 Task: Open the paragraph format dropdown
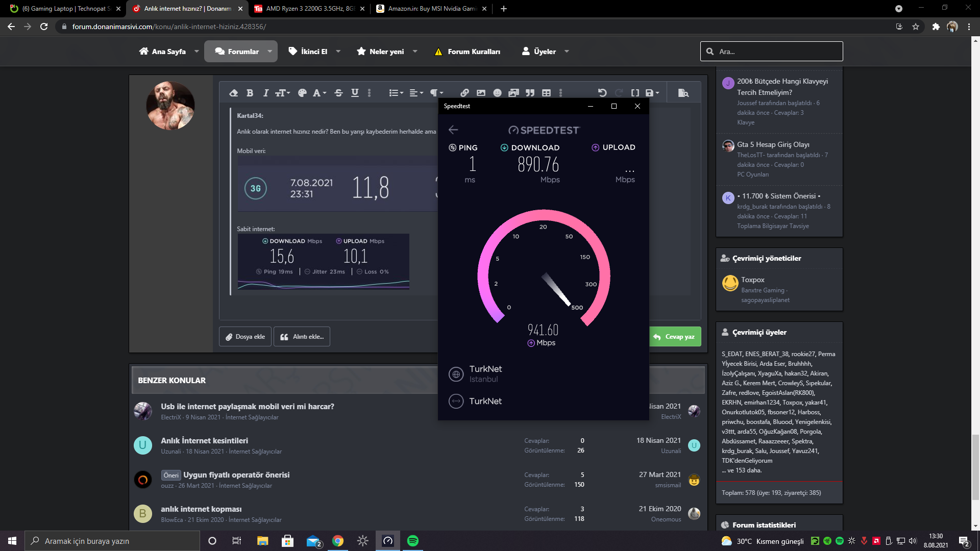click(436, 93)
